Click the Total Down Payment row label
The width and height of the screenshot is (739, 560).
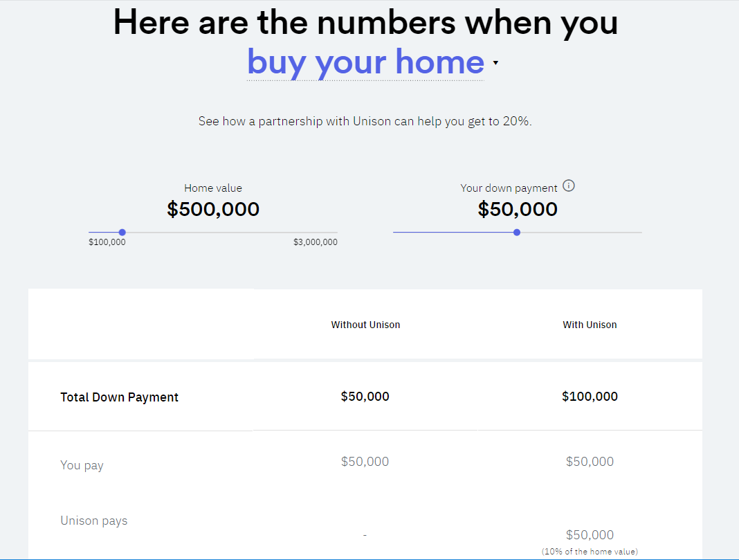point(119,397)
